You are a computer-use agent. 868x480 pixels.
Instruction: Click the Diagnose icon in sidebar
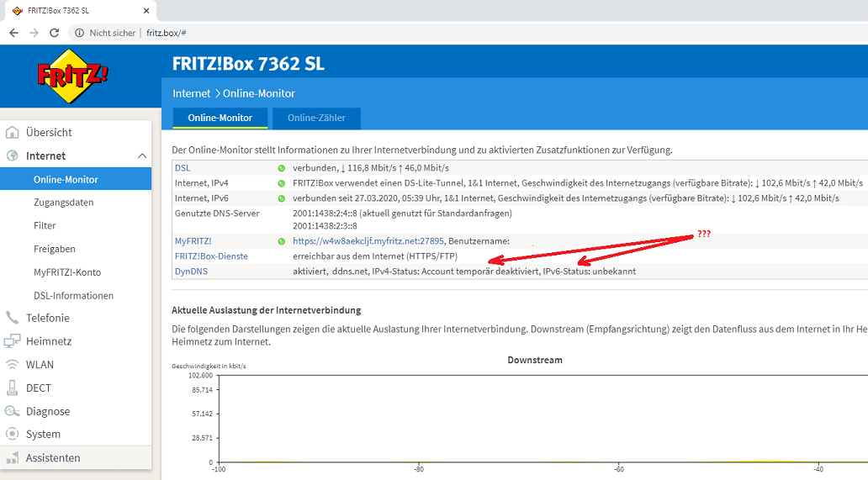(x=12, y=411)
